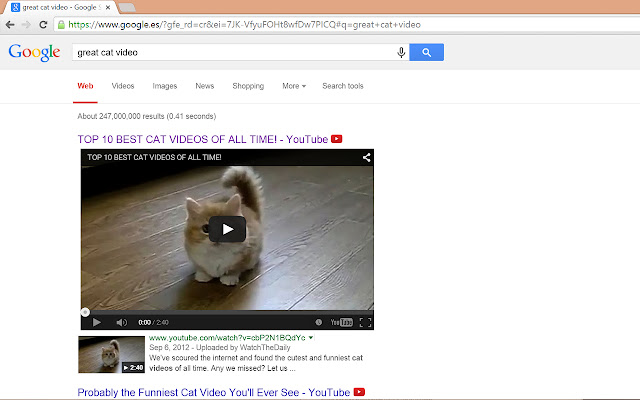The height and width of the screenshot is (400, 640).
Task: Click the YouTube logo in the player controls
Action: [342, 322]
